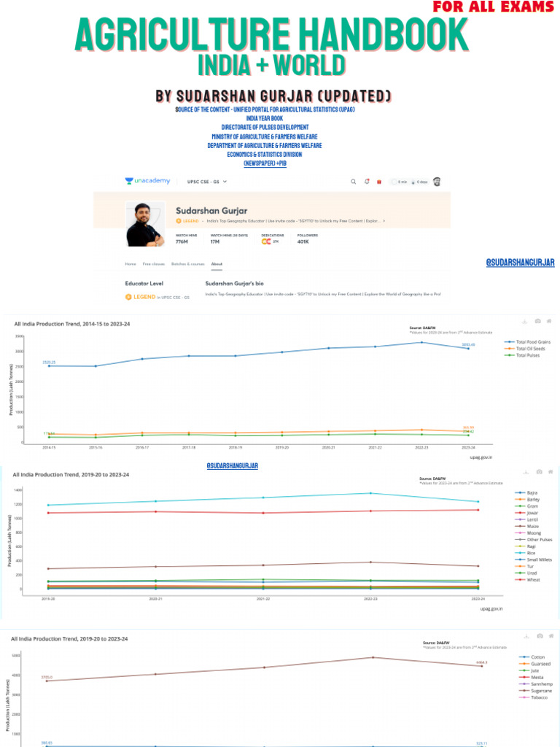Viewport: 560px width, 747px height.
Task: Hide the Rice series via legend
Action: tap(526, 553)
